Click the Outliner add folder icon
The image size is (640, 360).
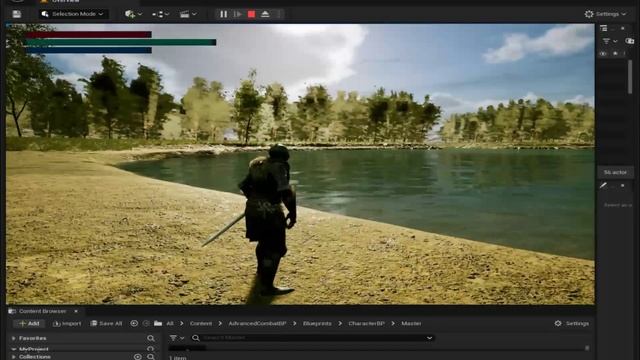coord(630,41)
